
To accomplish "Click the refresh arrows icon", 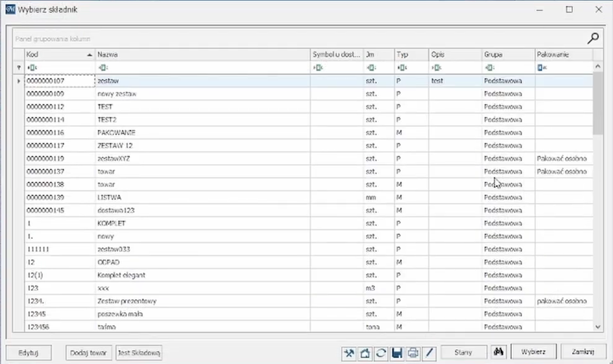I will pos(381,352).
